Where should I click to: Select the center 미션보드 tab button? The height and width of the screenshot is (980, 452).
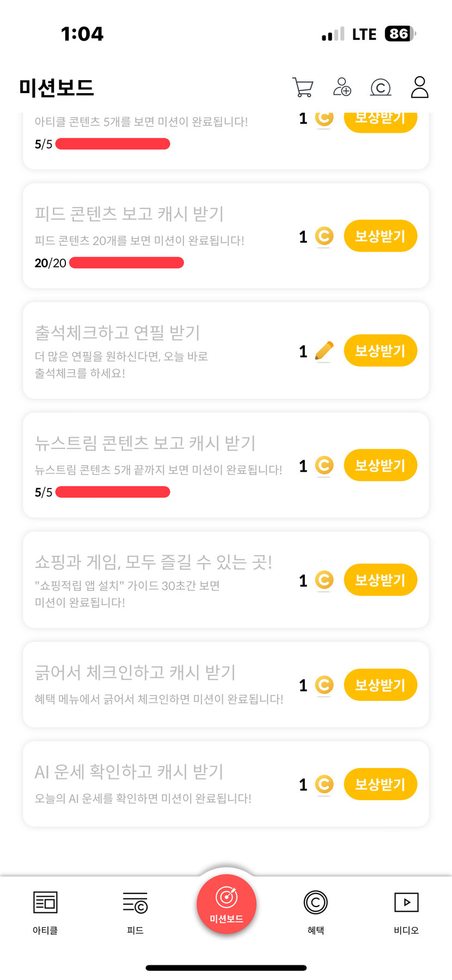pos(227,904)
